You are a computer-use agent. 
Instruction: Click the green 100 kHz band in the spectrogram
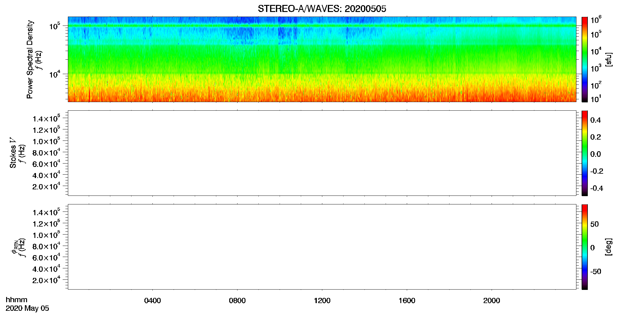(x=322, y=26)
